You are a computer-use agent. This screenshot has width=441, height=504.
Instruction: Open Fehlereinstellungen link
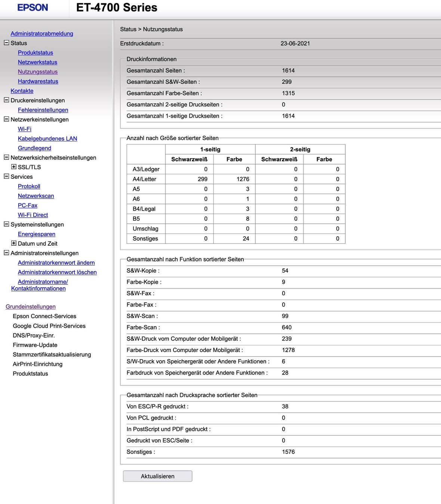[x=43, y=110]
